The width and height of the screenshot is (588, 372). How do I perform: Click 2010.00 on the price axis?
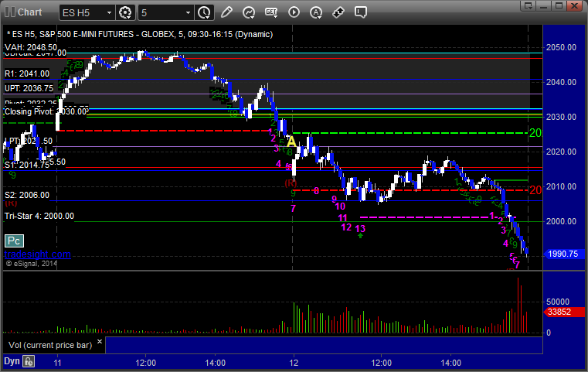[x=561, y=186]
